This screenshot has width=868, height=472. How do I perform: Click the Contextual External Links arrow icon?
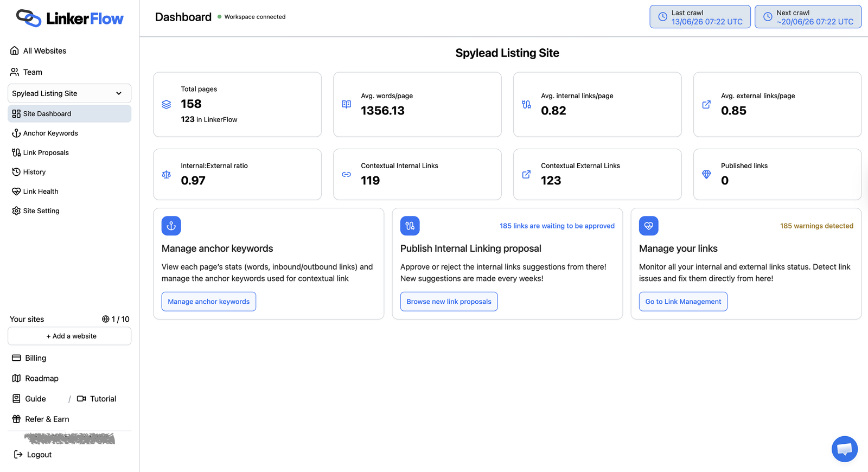tap(526, 175)
